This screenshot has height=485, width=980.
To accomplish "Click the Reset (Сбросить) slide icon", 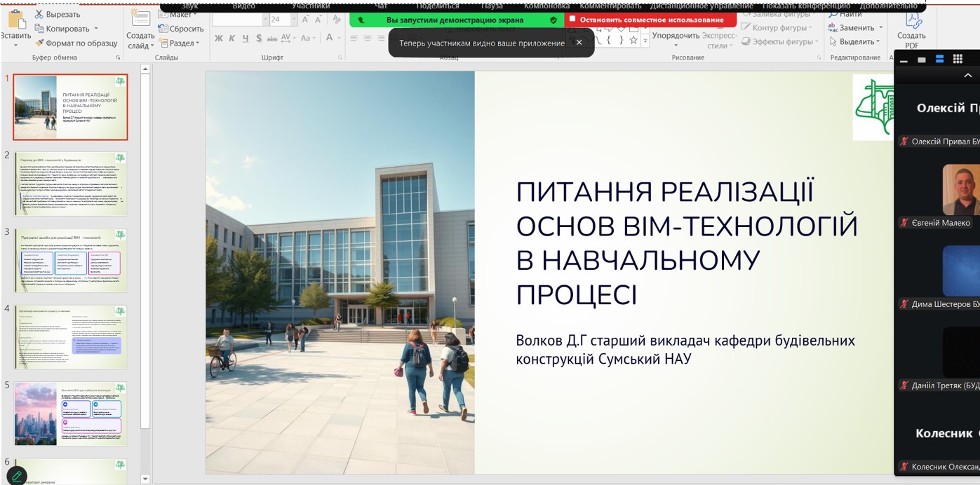I will point(163,29).
